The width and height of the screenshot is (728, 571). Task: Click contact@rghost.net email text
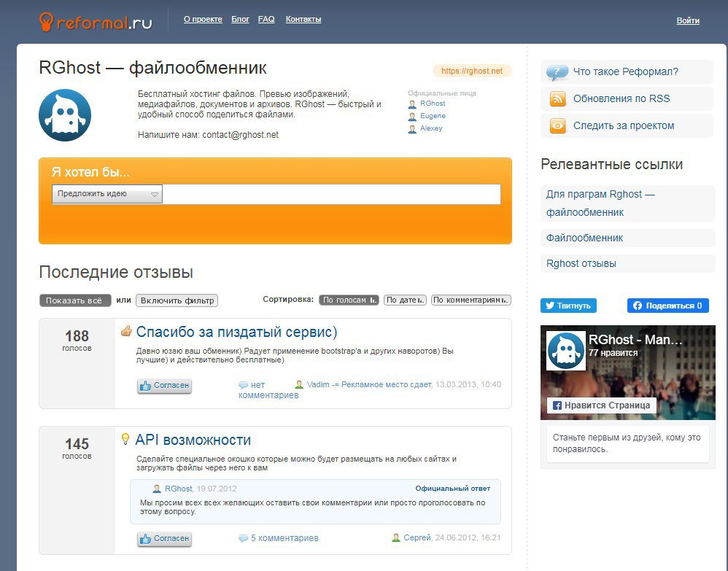pos(240,135)
